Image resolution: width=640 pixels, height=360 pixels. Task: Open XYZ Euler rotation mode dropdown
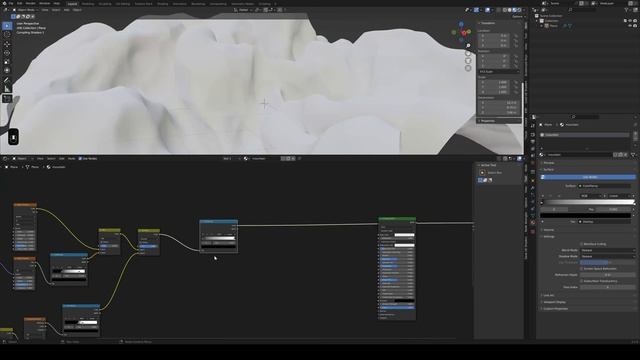tap(499, 71)
